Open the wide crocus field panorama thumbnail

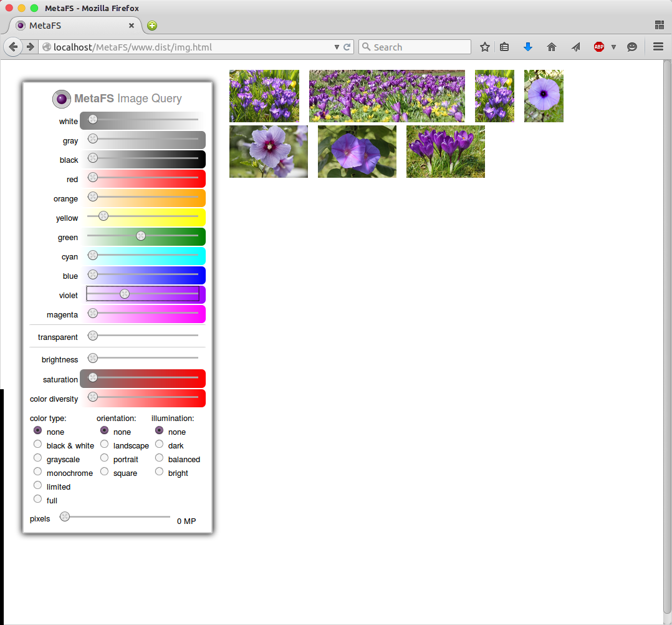tap(387, 96)
